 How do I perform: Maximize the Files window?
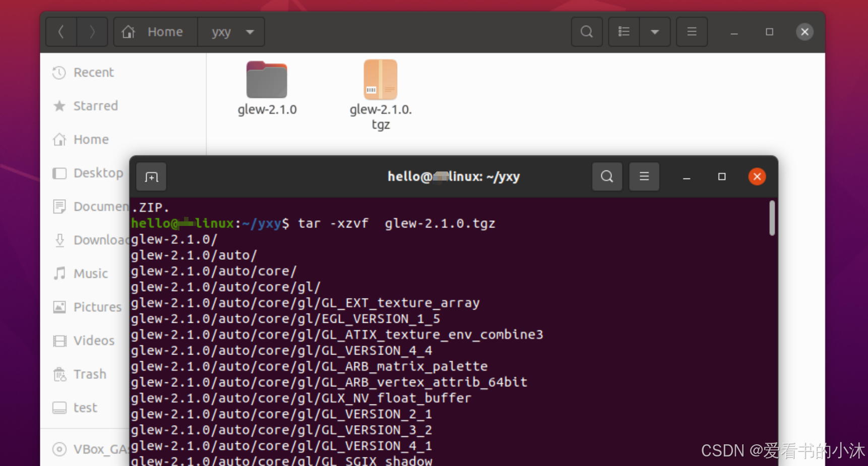click(x=769, y=32)
